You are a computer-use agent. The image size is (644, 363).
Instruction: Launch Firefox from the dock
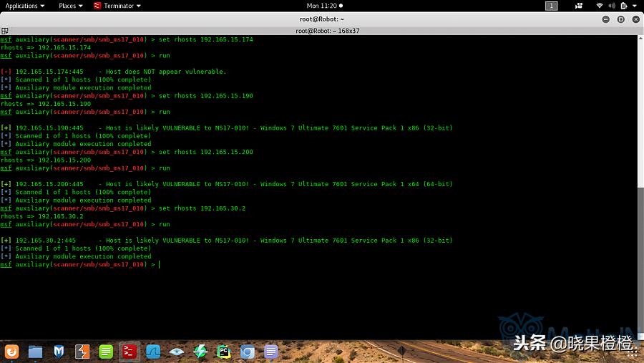[x=12, y=352]
